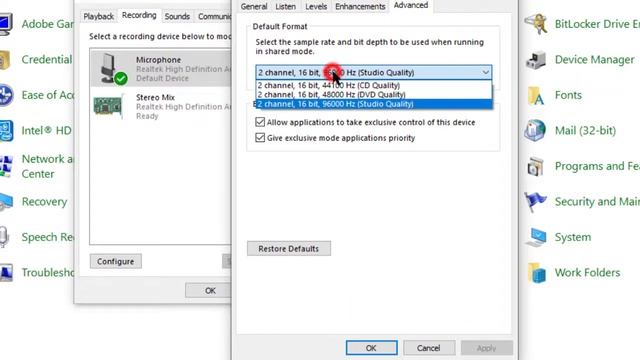Cancel the Microphone Properties dialog
The image size is (640, 360).
pyautogui.click(x=429, y=348)
